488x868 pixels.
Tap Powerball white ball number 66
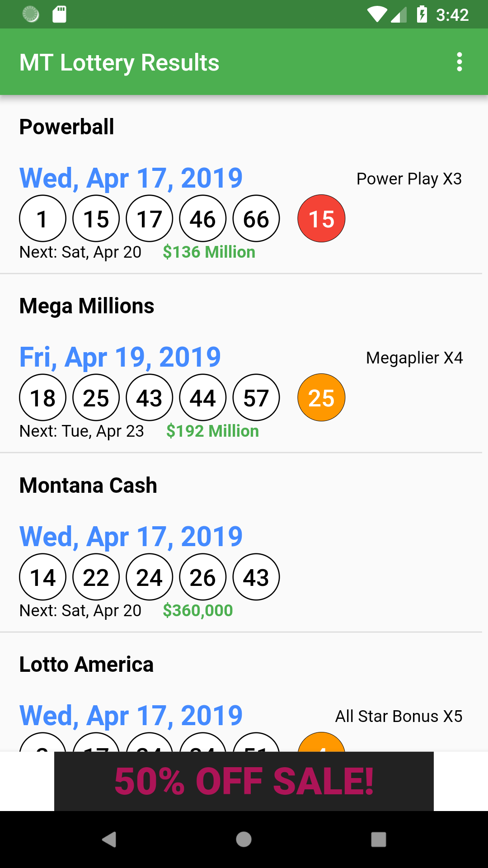pos(256,219)
